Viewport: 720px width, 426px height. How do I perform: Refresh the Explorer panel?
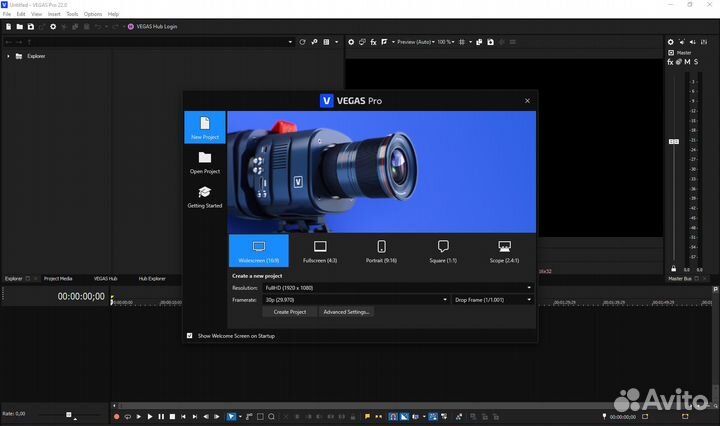tap(302, 42)
